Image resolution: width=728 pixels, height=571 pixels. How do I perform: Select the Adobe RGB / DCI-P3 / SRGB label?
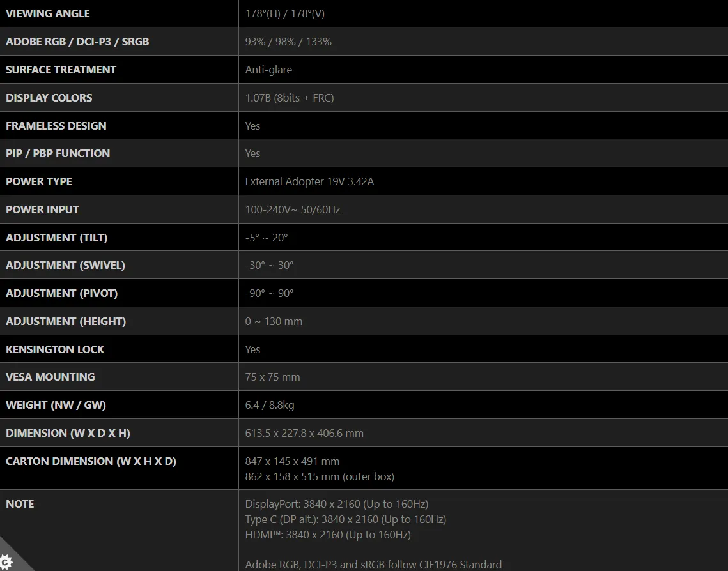pyautogui.click(x=77, y=42)
